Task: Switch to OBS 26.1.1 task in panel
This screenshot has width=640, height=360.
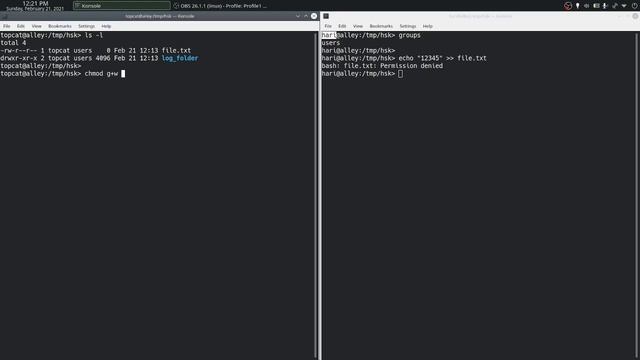Action: (220, 6)
